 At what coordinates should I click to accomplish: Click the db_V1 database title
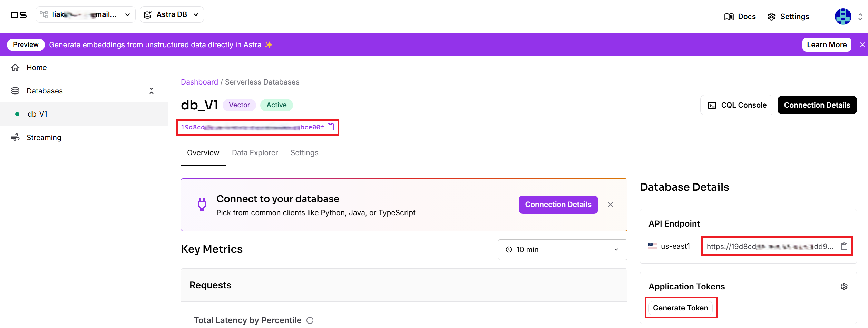199,105
